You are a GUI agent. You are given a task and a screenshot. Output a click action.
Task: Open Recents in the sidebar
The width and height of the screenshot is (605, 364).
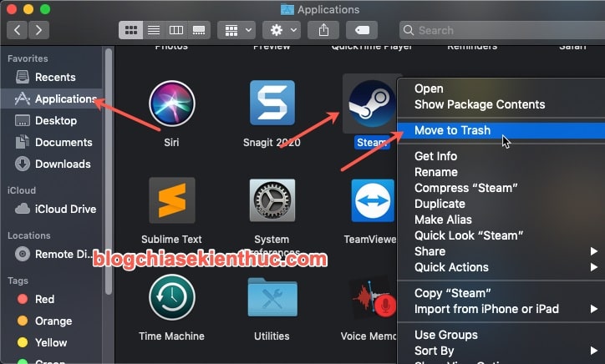[x=51, y=77]
